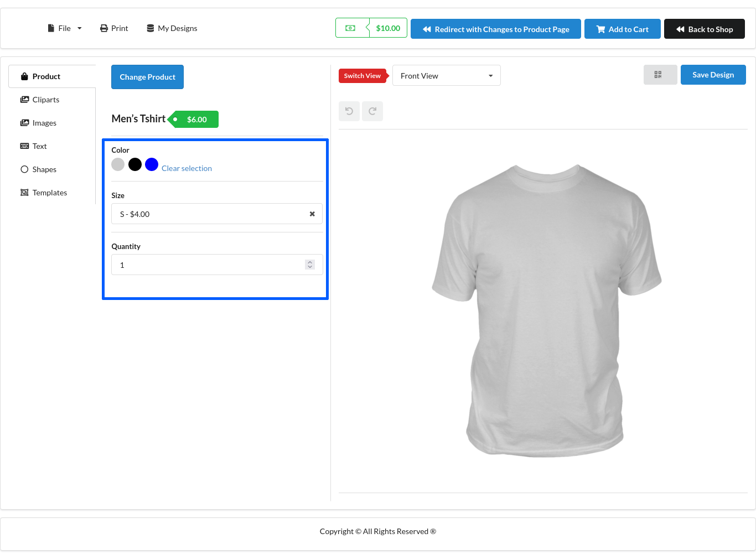This screenshot has height=559, width=756.
Task: Select the black color swatch
Action: [x=134, y=164]
